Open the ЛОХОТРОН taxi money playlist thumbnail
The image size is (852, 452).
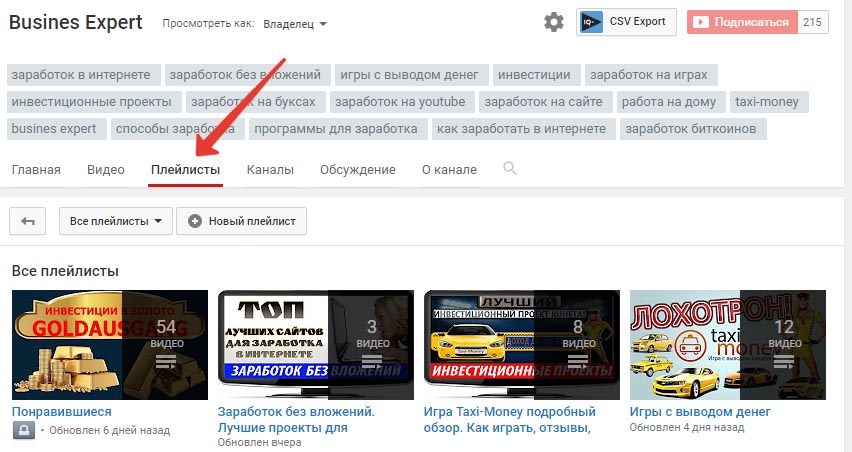(728, 345)
